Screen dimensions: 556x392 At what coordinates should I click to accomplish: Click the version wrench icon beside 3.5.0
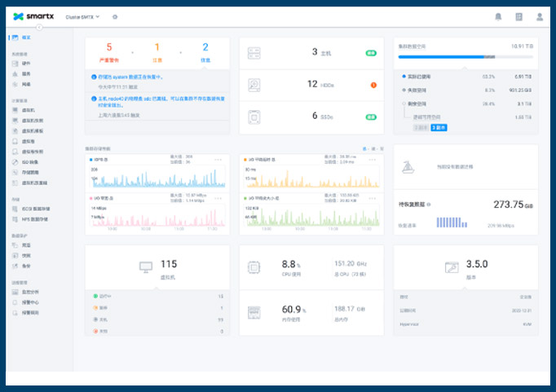[x=452, y=267]
